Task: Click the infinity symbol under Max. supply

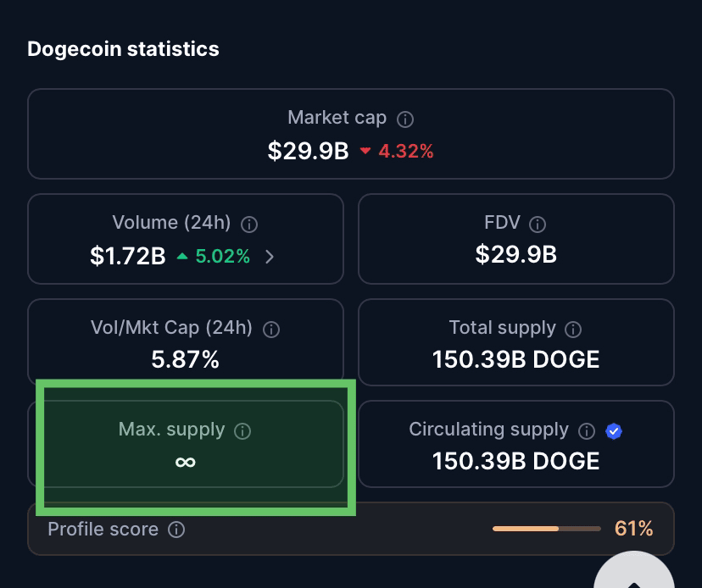Action: (x=186, y=463)
